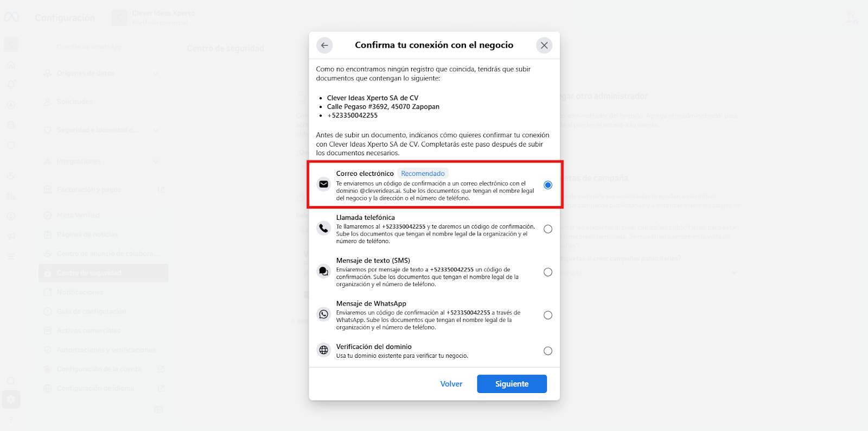Click the envelope icon for Correo electrónico
This screenshot has width=868, height=431.
point(324,185)
